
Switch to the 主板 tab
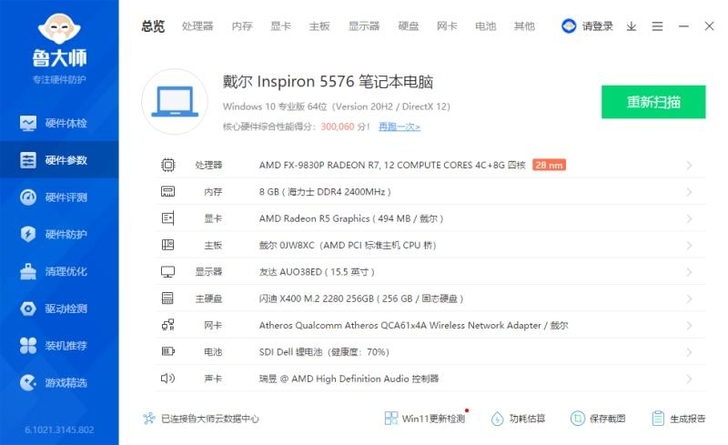point(319,26)
